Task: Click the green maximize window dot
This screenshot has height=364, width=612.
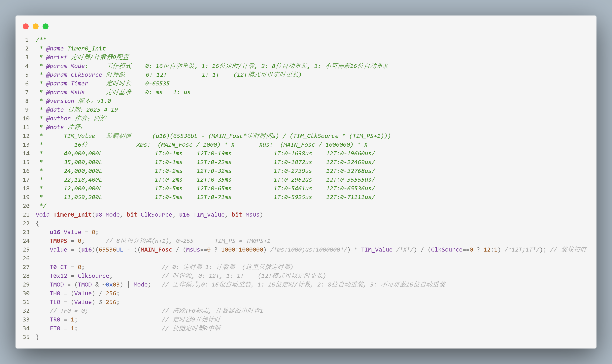Action: [x=46, y=26]
